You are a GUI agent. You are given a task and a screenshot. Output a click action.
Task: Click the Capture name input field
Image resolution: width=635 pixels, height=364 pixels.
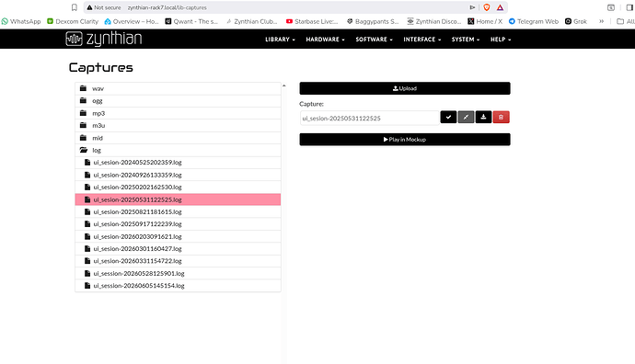coord(369,118)
